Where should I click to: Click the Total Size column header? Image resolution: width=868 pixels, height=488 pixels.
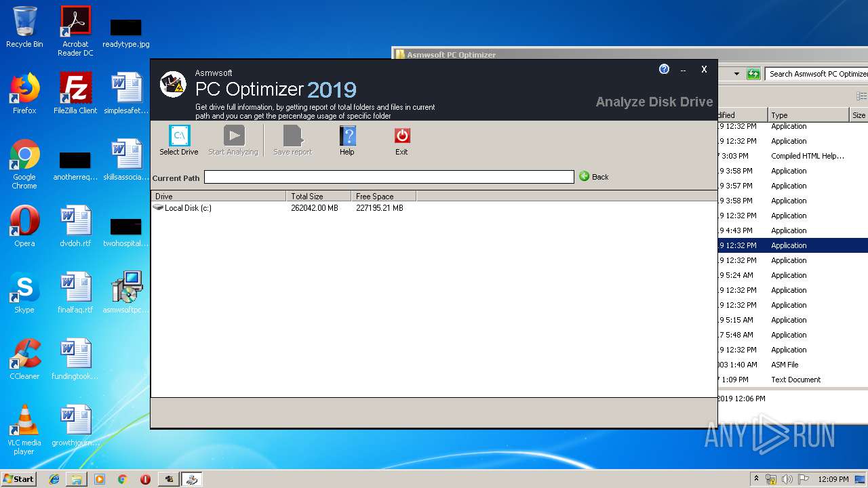coord(319,197)
